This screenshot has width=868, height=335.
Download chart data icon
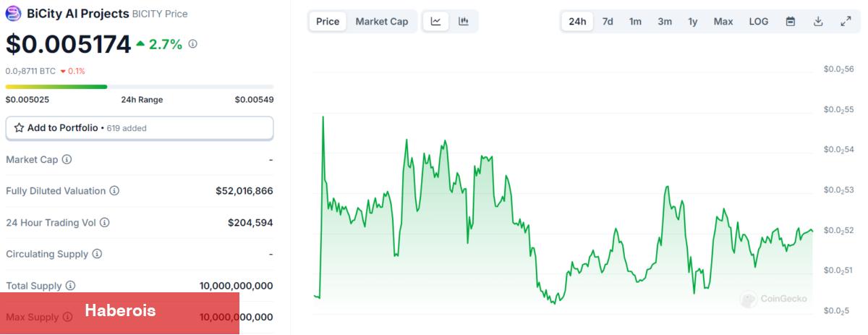pos(818,22)
